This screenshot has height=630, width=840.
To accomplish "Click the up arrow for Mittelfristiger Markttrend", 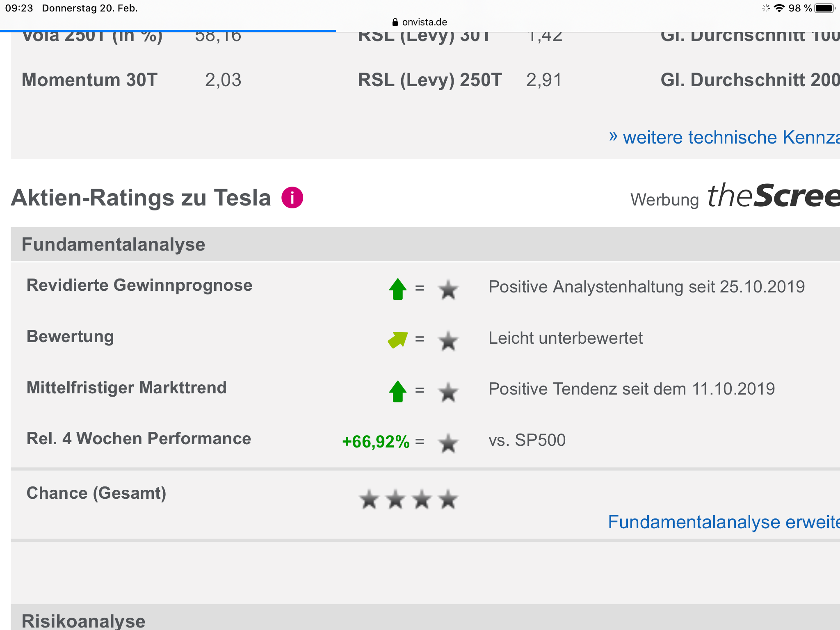I will pyautogui.click(x=397, y=392).
